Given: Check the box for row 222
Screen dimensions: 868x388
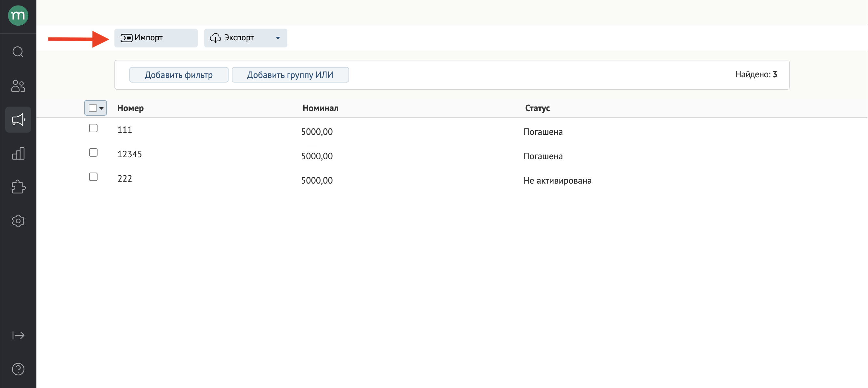Looking at the screenshot, I should (x=93, y=177).
